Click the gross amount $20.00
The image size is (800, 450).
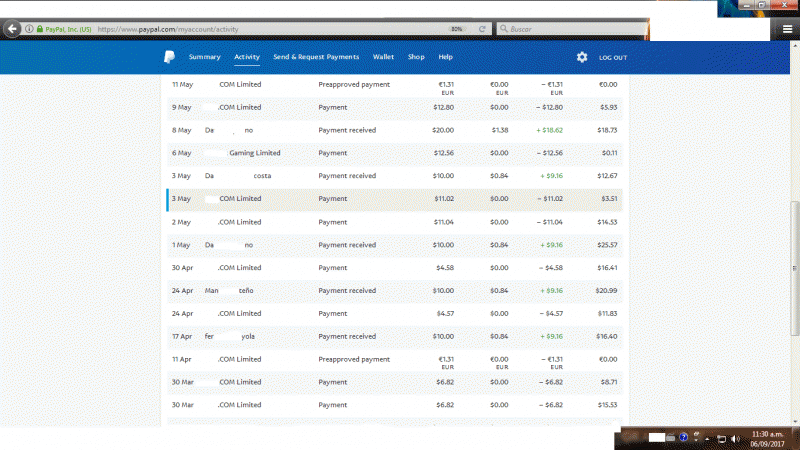tap(443, 131)
